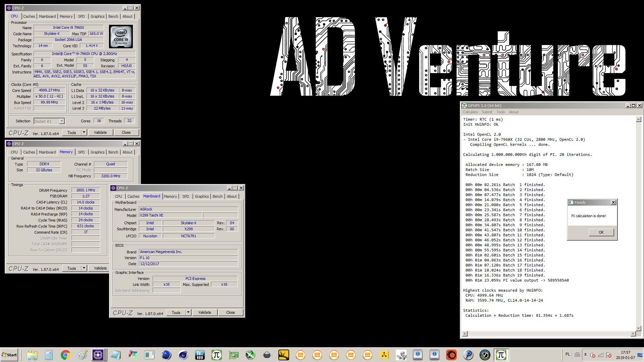Image resolution: width=644 pixels, height=362 pixels.
Task: Switch to Caches tab in top CPU-Z window
Action: point(29,16)
